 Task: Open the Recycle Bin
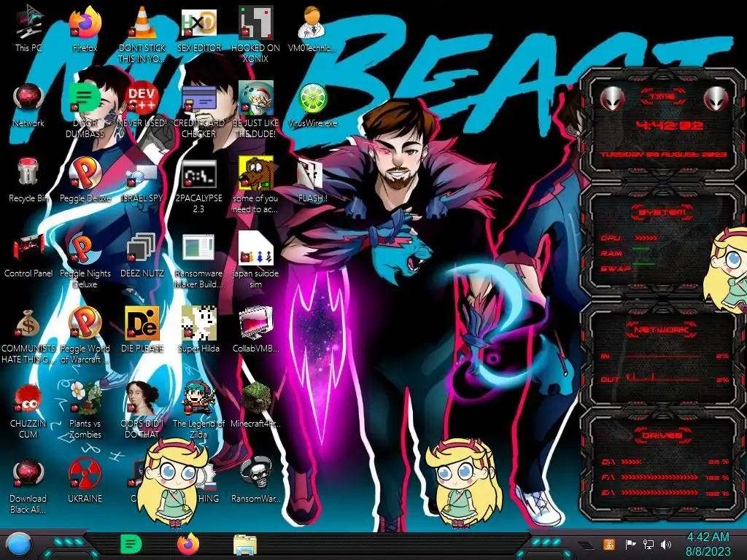(28, 172)
